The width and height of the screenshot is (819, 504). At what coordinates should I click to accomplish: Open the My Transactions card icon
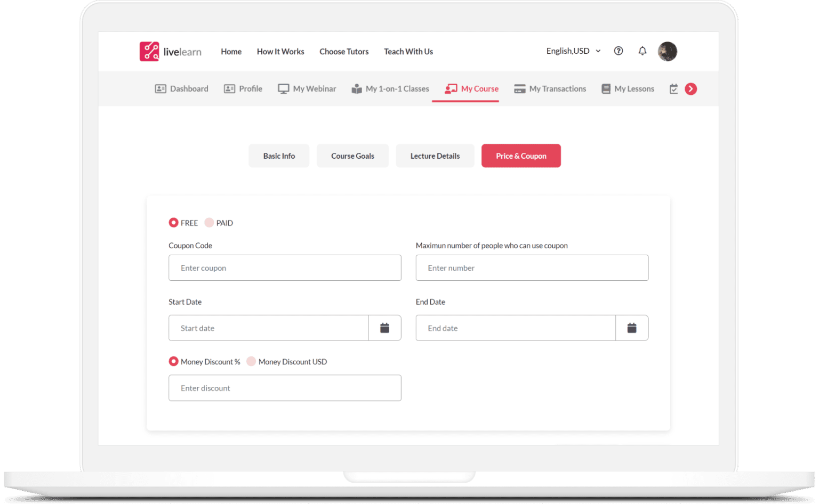[519, 88]
